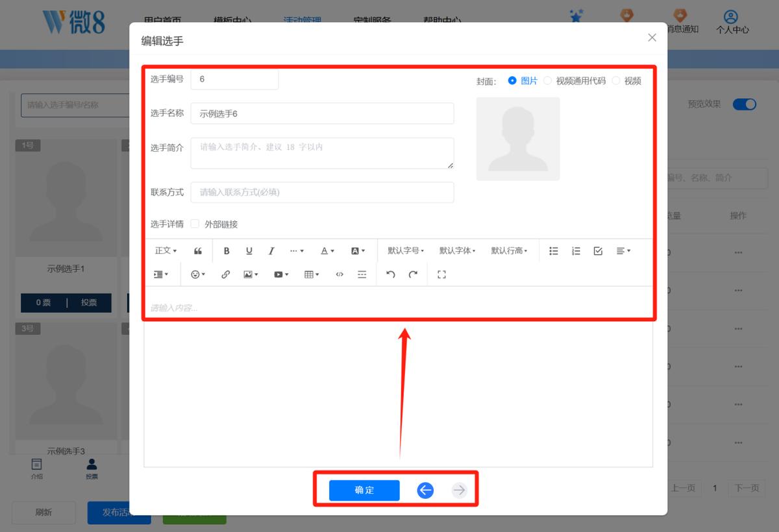The image size is (779, 532).
Task: Click the contestant search box in preview
Action: (75, 104)
